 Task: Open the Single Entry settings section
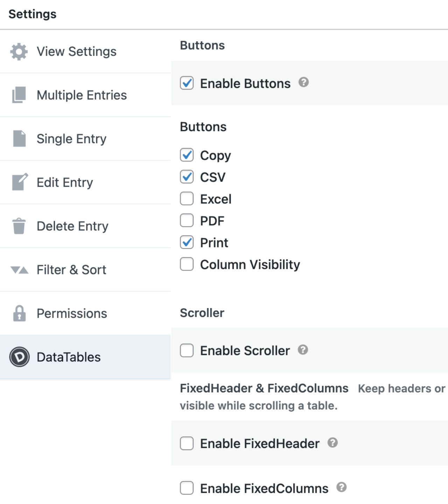72,139
